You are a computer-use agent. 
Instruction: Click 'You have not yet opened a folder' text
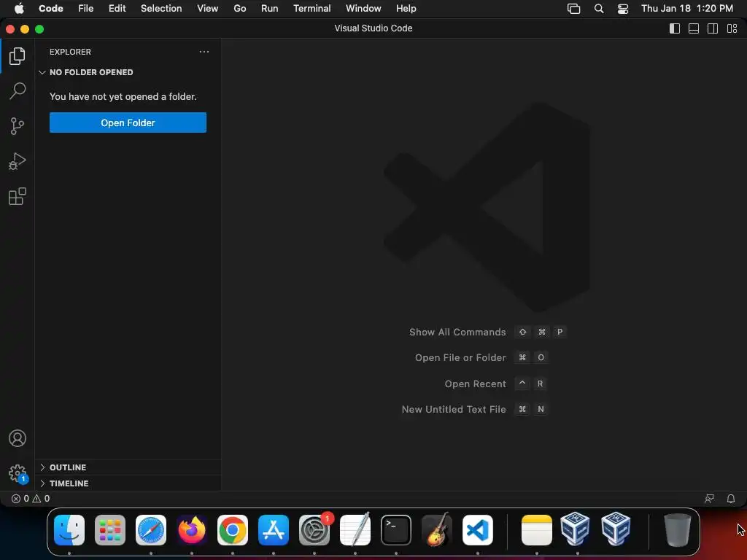point(123,97)
